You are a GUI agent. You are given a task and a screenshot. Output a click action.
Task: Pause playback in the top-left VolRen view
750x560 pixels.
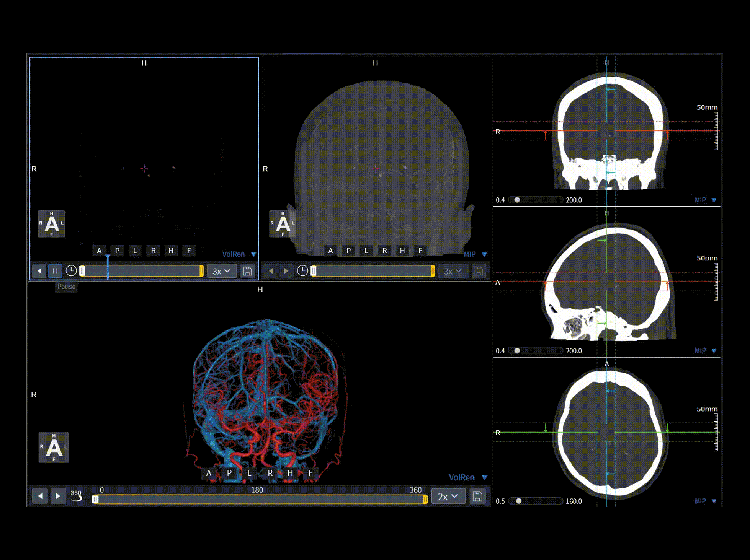coord(55,271)
